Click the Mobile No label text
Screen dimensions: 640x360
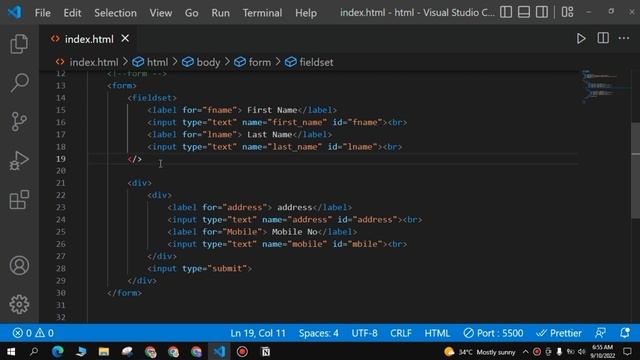pos(294,231)
